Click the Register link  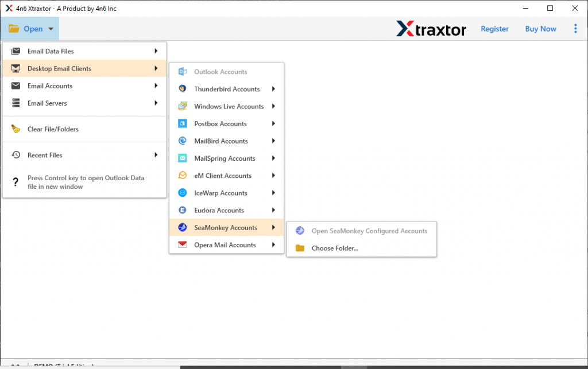tap(494, 28)
